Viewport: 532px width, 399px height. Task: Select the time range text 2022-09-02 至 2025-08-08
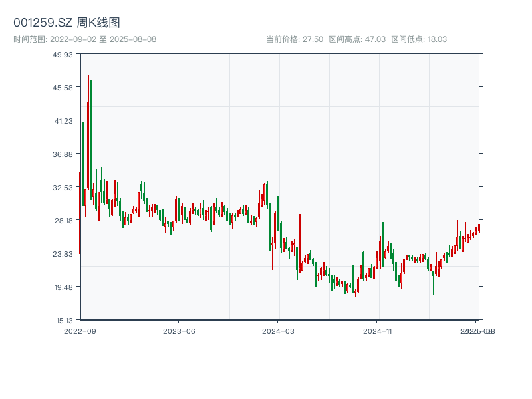103,39
